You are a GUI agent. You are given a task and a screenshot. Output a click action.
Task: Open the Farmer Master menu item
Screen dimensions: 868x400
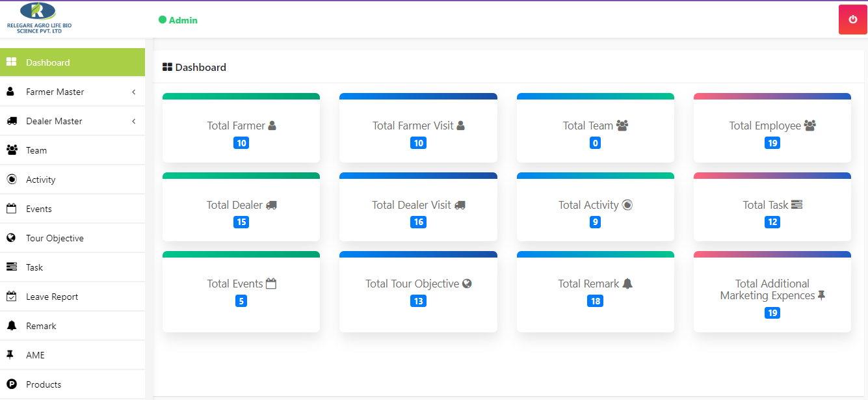tap(55, 92)
